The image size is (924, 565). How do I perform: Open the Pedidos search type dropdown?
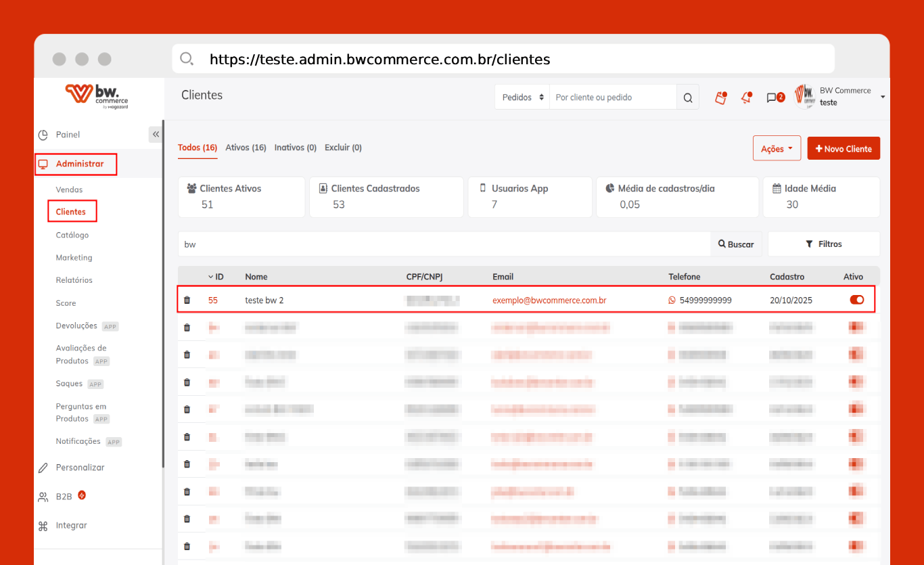[x=522, y=97]
